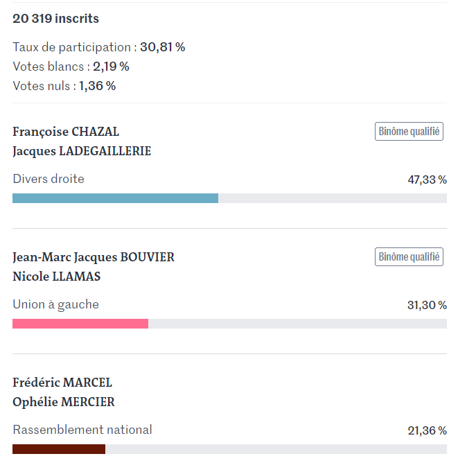Select the name Frédéric MARCEL

click(62, 383)
